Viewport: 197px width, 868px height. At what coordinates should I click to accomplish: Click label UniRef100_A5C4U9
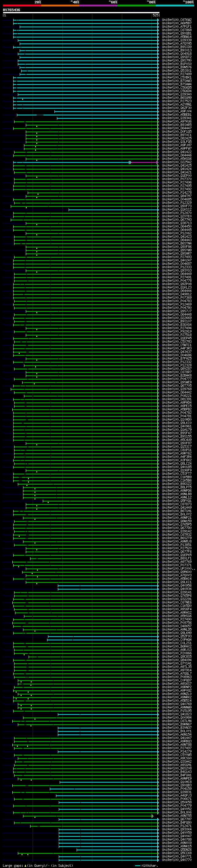pyautogui.click(x=177, y=440)
